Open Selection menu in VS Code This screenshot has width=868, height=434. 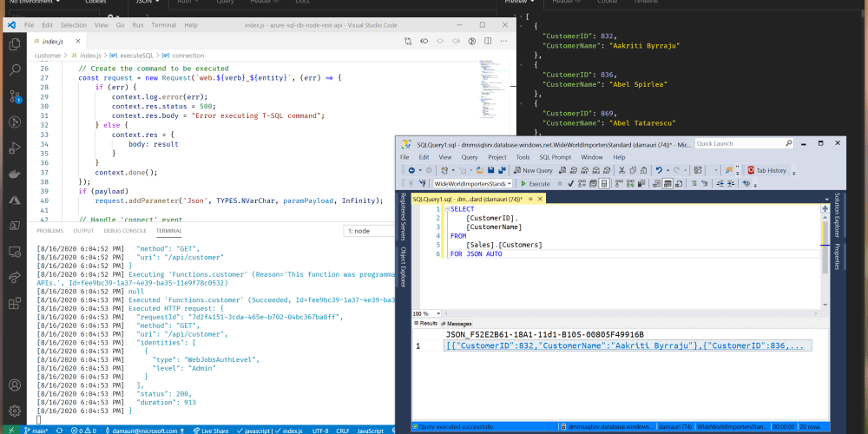click(x=73, y=25)
